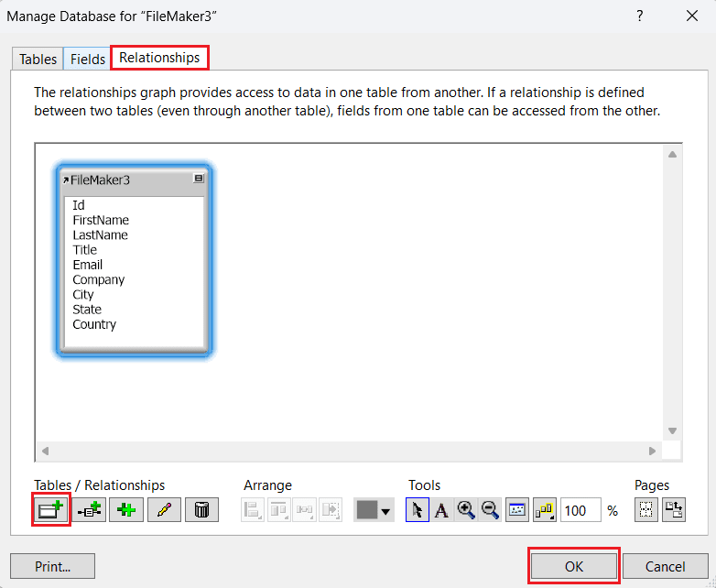Click the vertical scrollbar down arrow
Screen dimensions: 716x588
coord(672,430)
